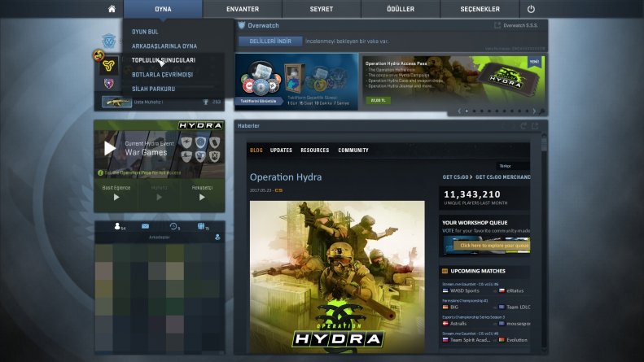The width and height of the screenshot is (644, 362).
Task: Refresh the Haberler news panel
Action: 524,126
